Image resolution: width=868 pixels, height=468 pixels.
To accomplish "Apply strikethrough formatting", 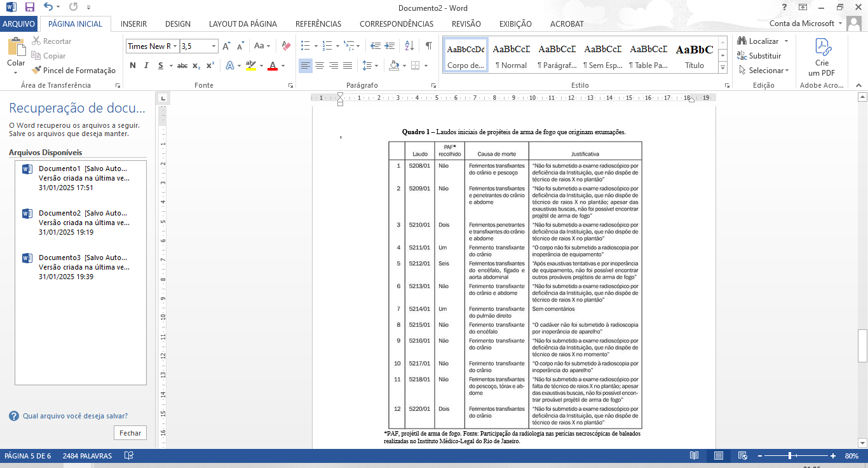I will (x=182, y=65).
